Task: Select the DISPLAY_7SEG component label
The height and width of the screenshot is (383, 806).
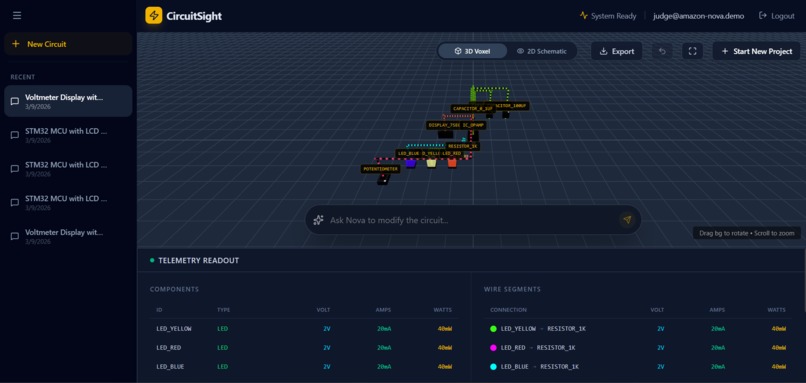Action: coord(444,125)
